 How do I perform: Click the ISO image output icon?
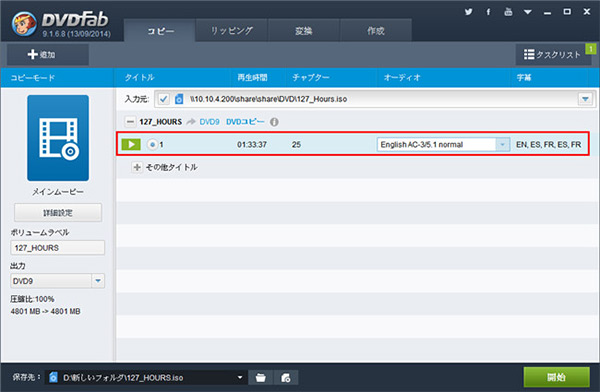click(x=285, y=377)
